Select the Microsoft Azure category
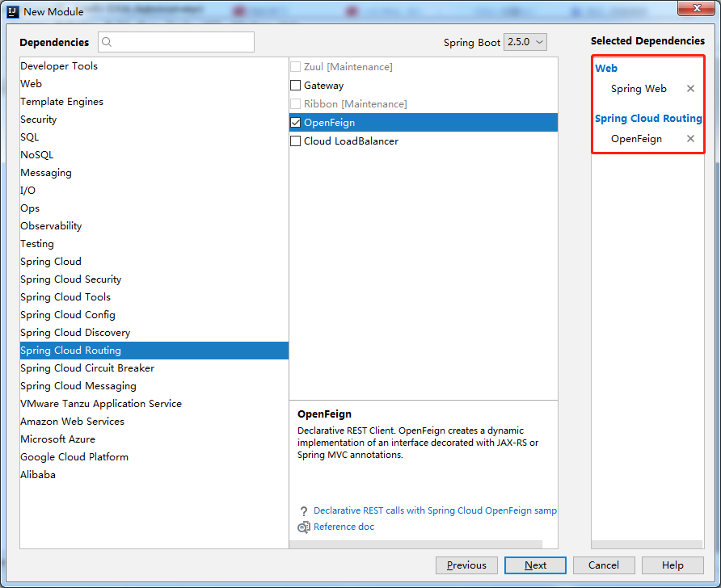 point(154,439)
